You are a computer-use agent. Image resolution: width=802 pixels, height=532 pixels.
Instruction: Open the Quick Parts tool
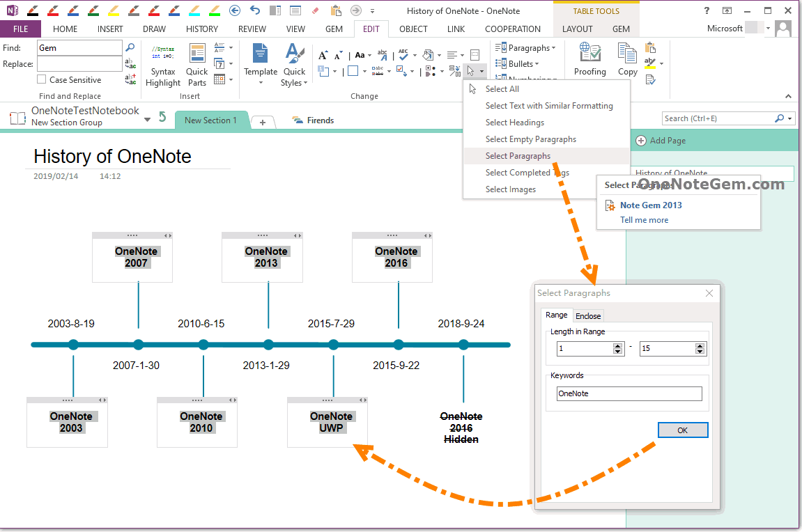pyautogui.click(x=197, y=65)
